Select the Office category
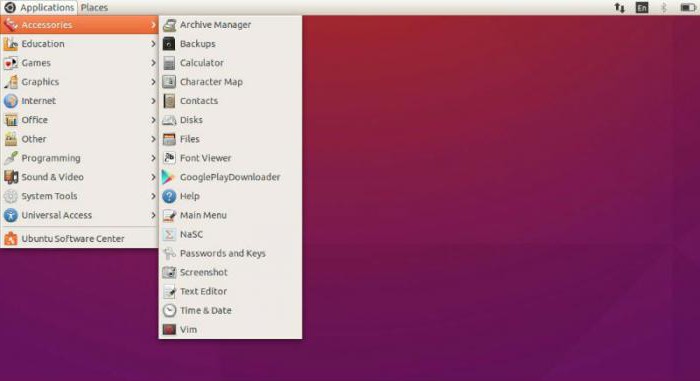Image resolution: width=700 pixels, height=381 pixels. pos(79,120)
